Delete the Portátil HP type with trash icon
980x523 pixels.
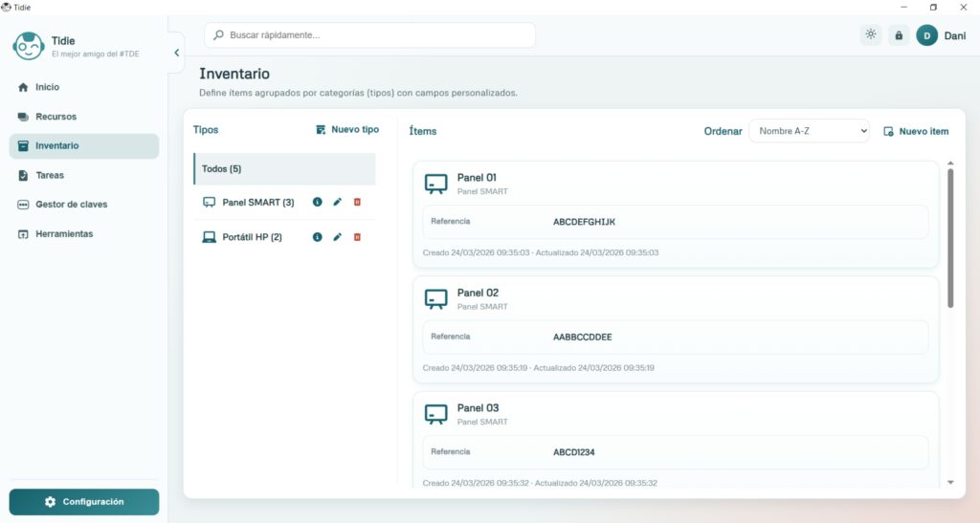pos(357,237)
